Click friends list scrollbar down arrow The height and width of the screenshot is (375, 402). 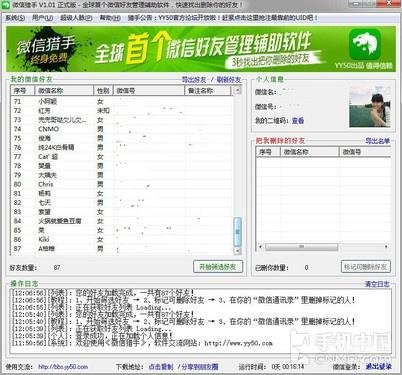[238, 250]
